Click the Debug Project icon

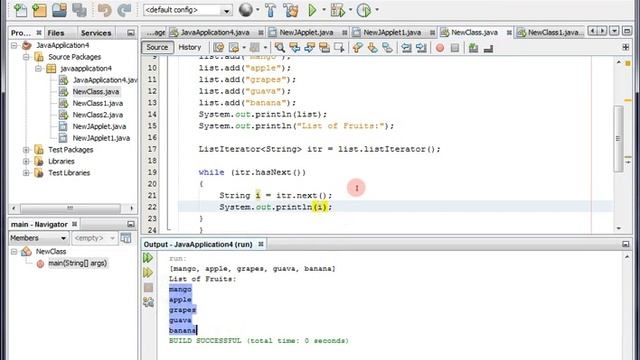click(x=338, y=10)
